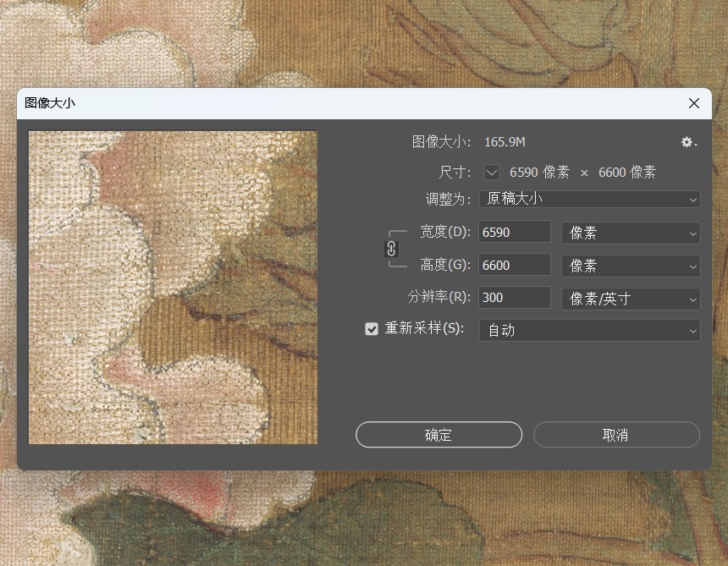Open the 宽度 unit 像素 dropdown
Viewport: 728px width, 566px height.
(x=631, y=233)
